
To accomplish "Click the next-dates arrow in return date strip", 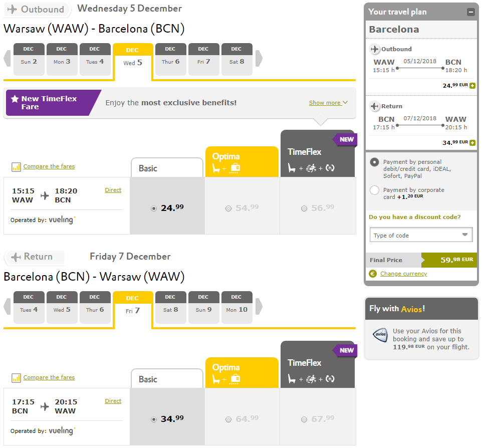I will coord(259,306).
